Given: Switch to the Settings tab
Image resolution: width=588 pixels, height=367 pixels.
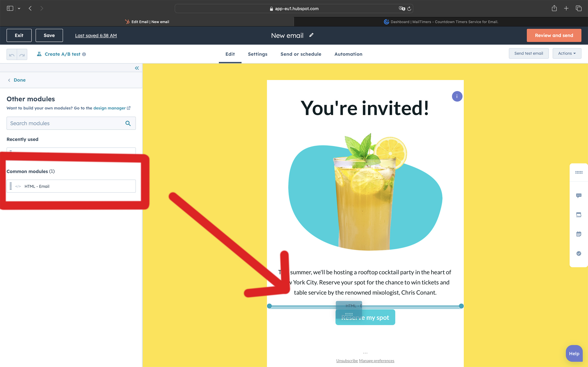Looking at the screenshot, I should pyautogui.click(x=257, y=54).
